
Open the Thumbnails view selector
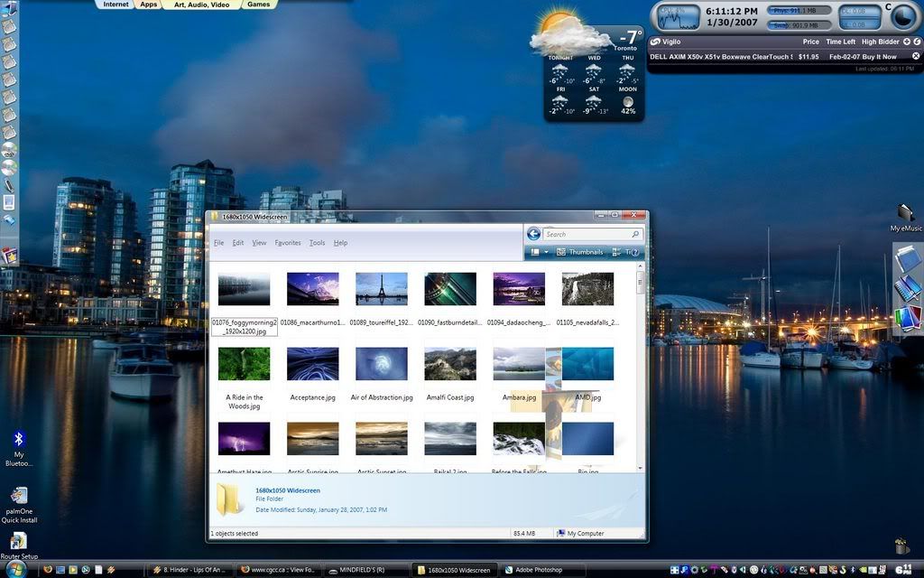click(x=579, y=252)
